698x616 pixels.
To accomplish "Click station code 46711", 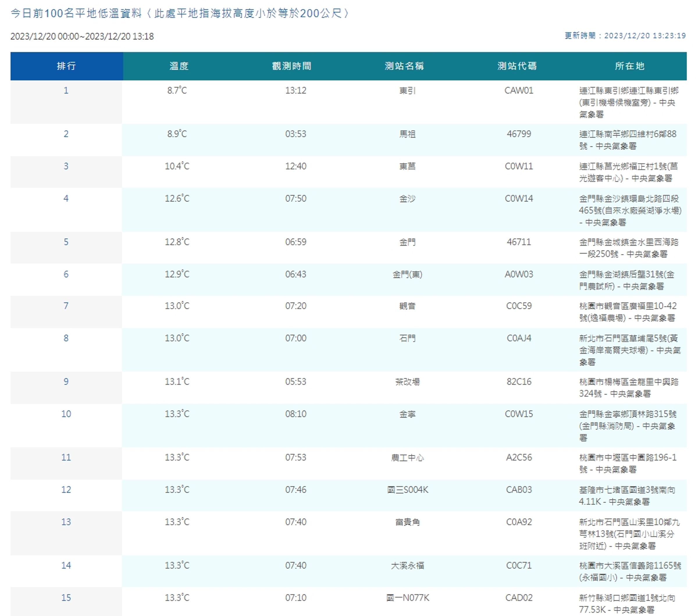I will coord(519,242).
